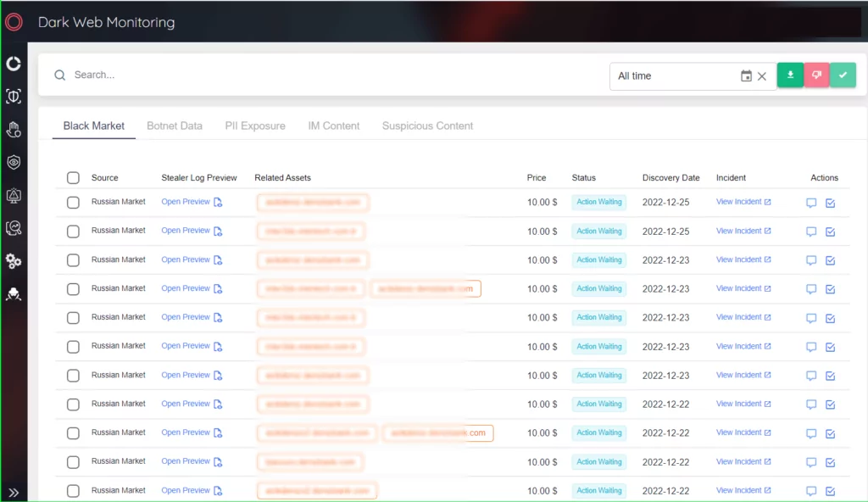Open the hand with shield sidebar icon

14,130
